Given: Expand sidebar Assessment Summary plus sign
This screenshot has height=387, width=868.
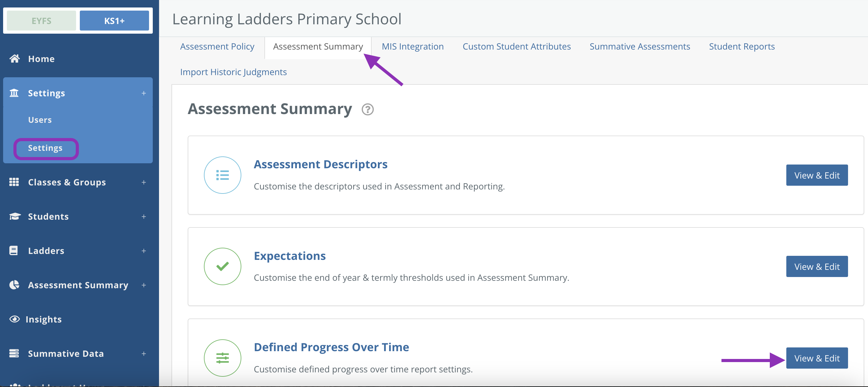Looking at the screenshot, I should pos(144,285).
